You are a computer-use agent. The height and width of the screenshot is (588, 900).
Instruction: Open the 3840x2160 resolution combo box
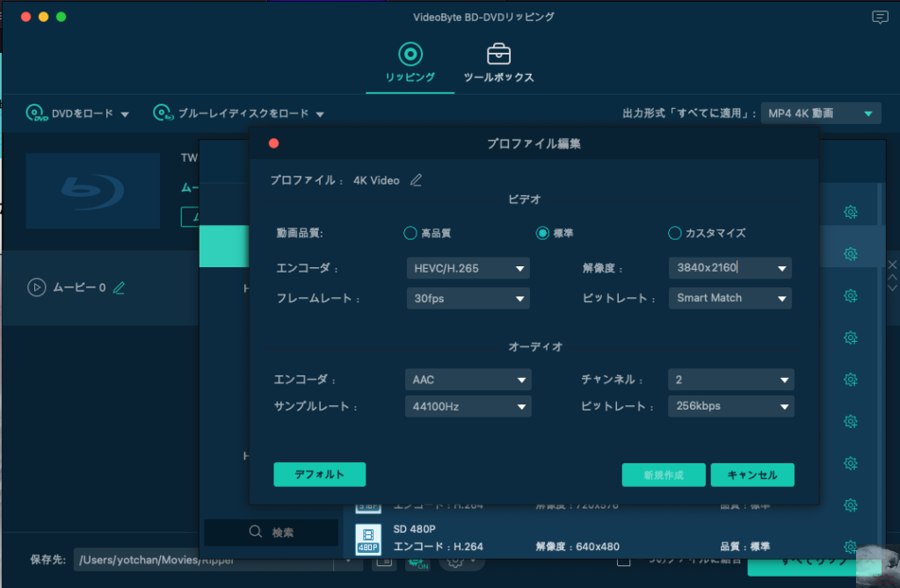coord(730,268)
